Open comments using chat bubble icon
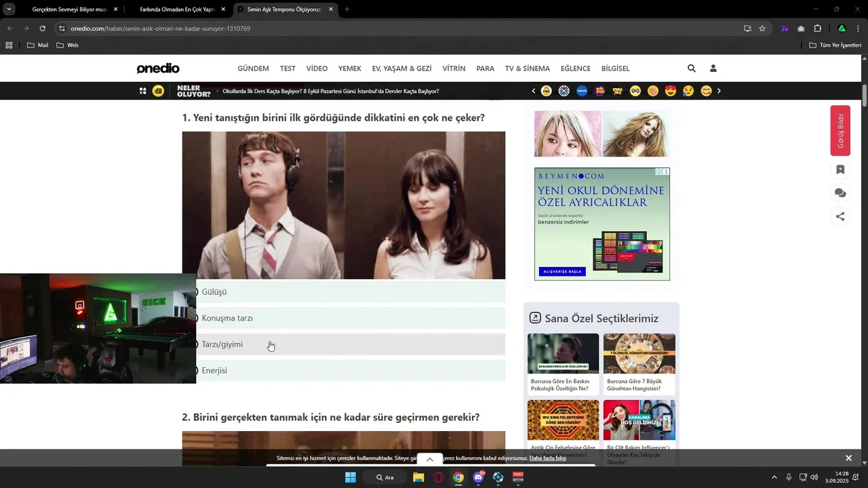 pyautogui.click(x=840, y=193)
